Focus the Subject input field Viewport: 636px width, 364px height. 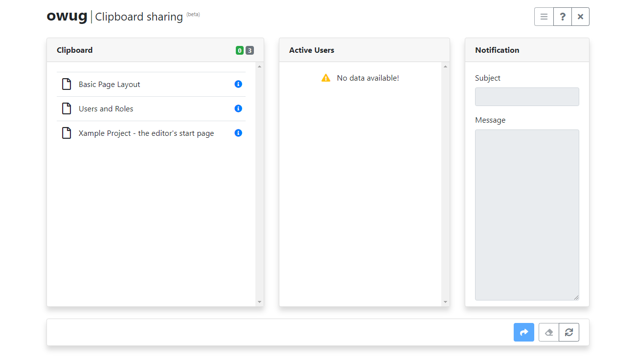(527, 97)
